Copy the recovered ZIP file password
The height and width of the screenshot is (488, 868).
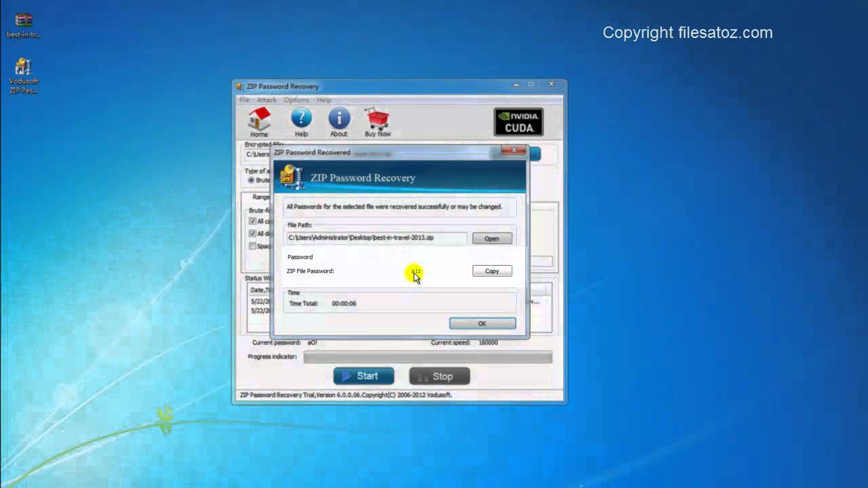tap(492, 271)
